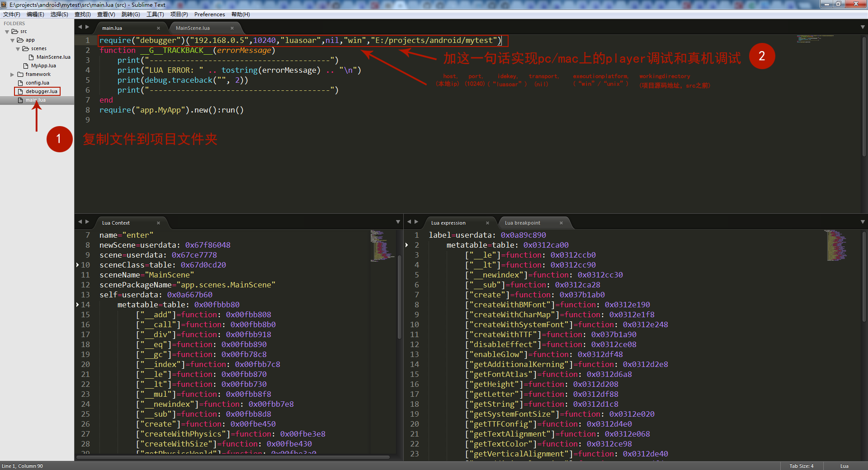Open config.lua from the sidebar
Screen dimensions: 868x470
pyautogui.click(x=38, y=83)
